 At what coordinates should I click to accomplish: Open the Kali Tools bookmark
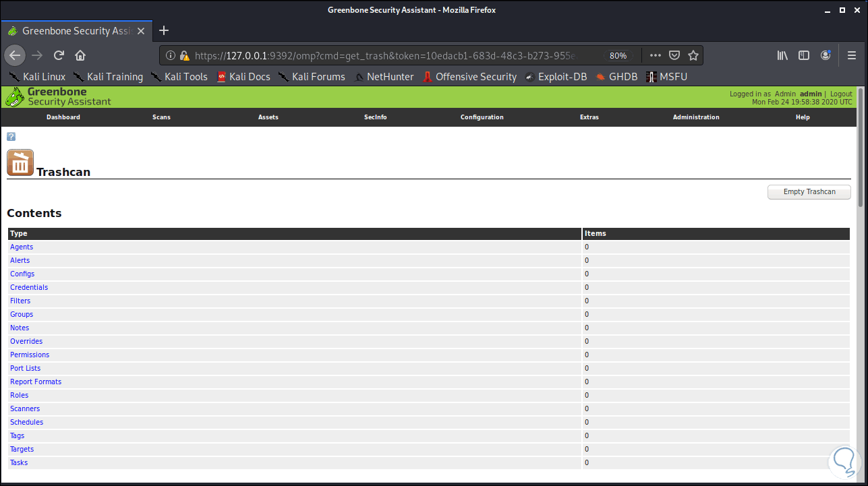179,77
